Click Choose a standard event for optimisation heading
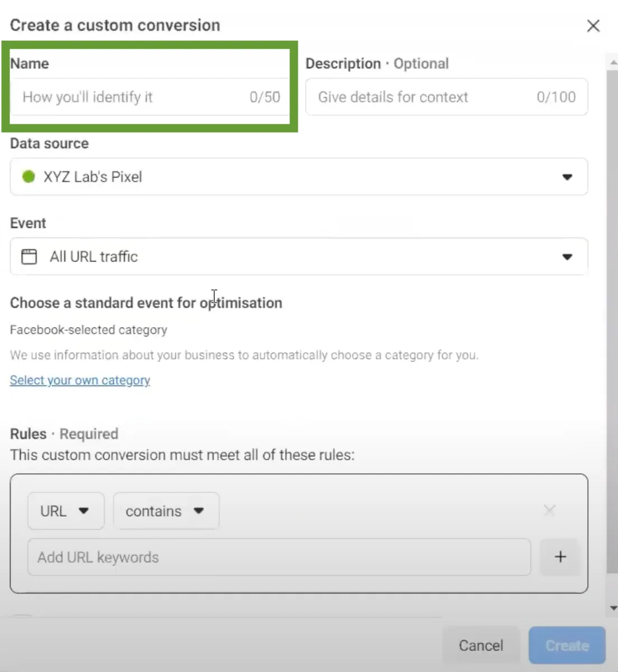Screen dimensions: 618x672 pos(146,303)
